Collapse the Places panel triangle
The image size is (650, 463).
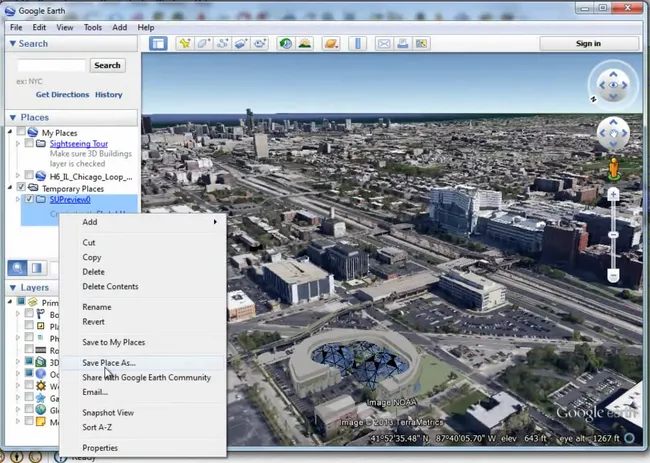(x=12, y=118)
